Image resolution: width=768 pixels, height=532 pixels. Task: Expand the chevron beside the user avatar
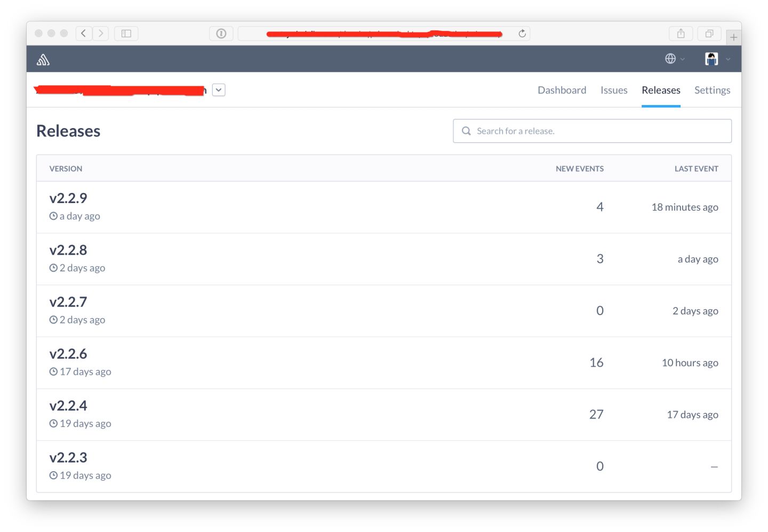click(x=728, y=59)
